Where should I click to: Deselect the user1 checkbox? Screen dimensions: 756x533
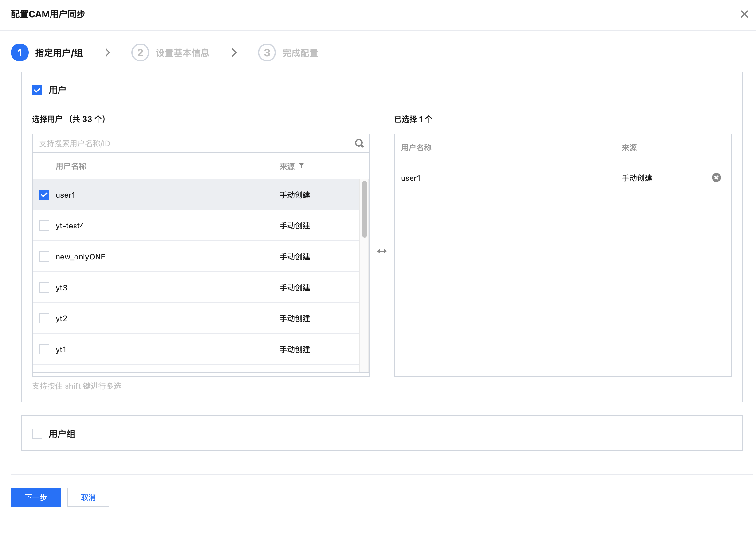coord(44,195)
